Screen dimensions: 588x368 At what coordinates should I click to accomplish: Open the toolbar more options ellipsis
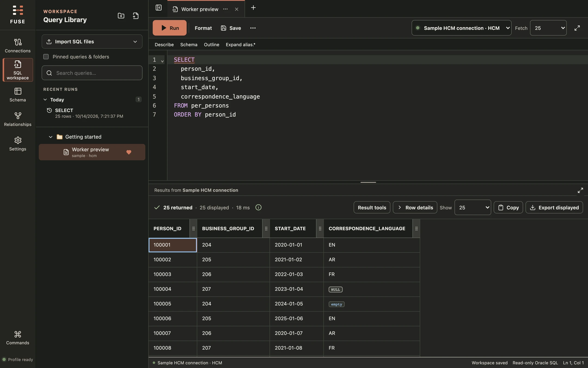tap(253, 28)
